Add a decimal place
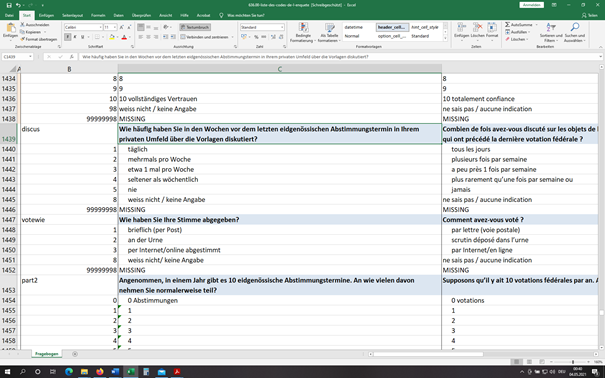605x378 pixels. click(273, 37)
